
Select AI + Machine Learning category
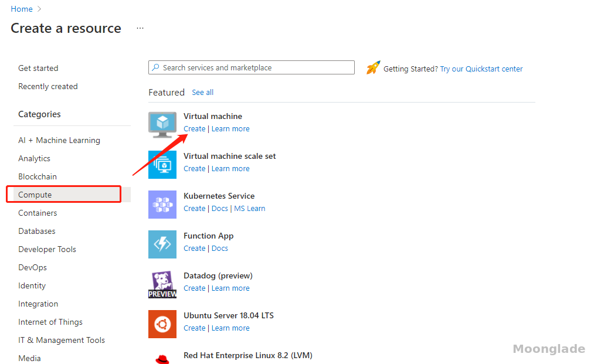click(x=59, y=140)
